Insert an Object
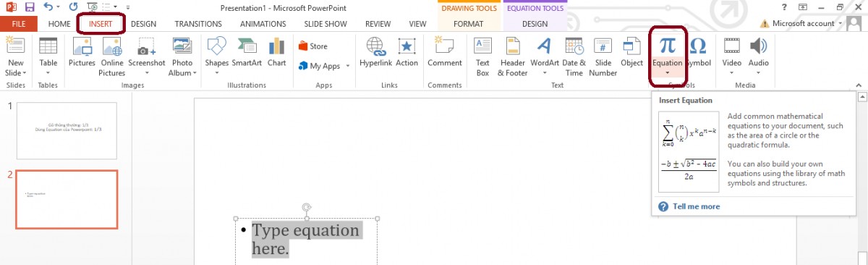 [x=631, y=52]
